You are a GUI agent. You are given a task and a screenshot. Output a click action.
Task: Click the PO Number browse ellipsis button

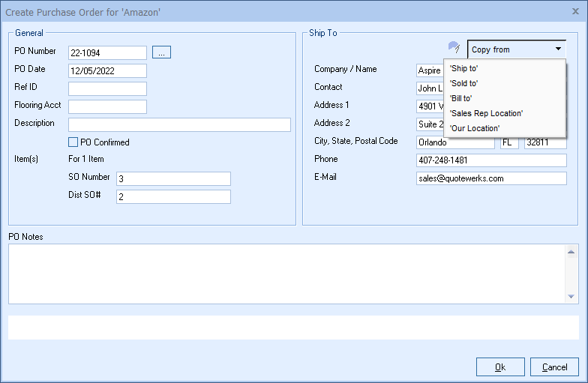(162, 52)
